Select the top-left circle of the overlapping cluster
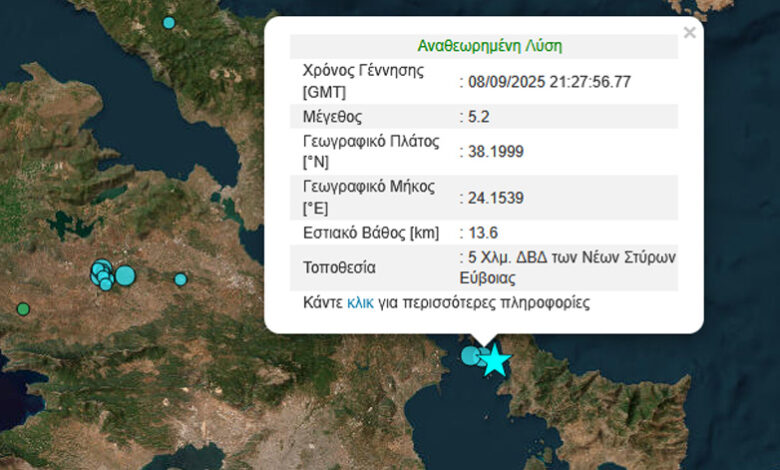780x470 pixels. (98, 267)
